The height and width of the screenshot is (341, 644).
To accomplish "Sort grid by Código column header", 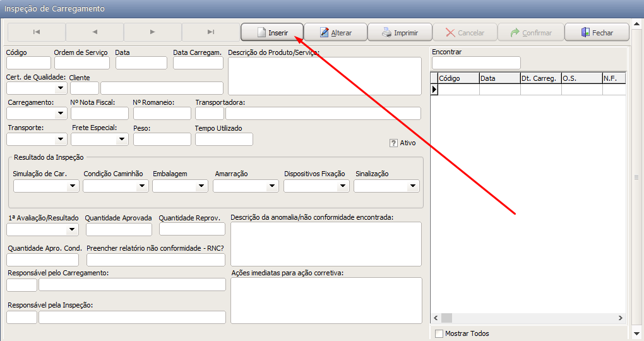I will tap(459, 78).
